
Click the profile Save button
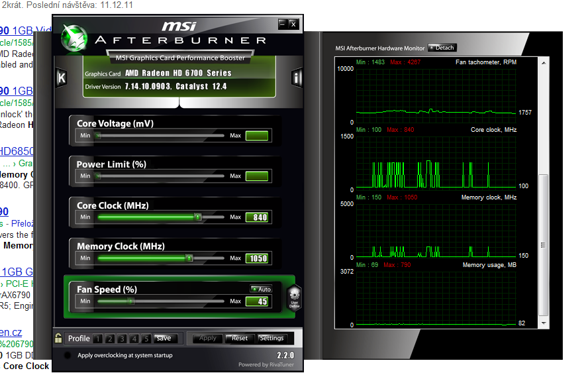[x=164, y=338]
